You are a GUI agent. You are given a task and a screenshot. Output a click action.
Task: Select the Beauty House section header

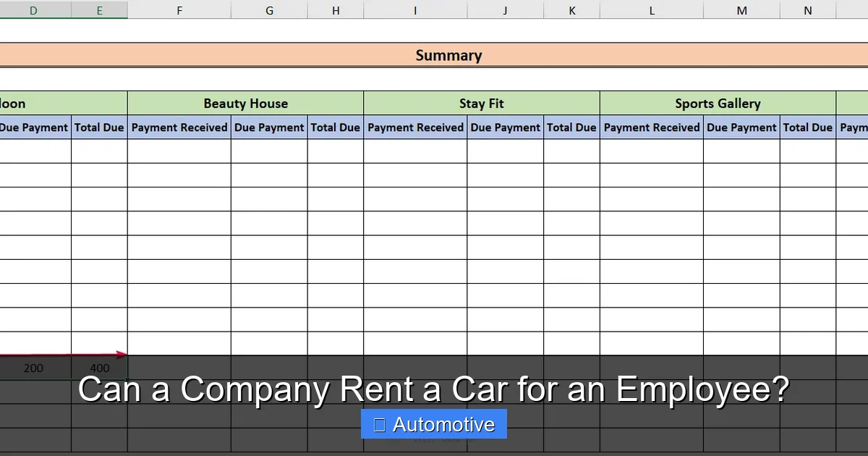[245, 103]
